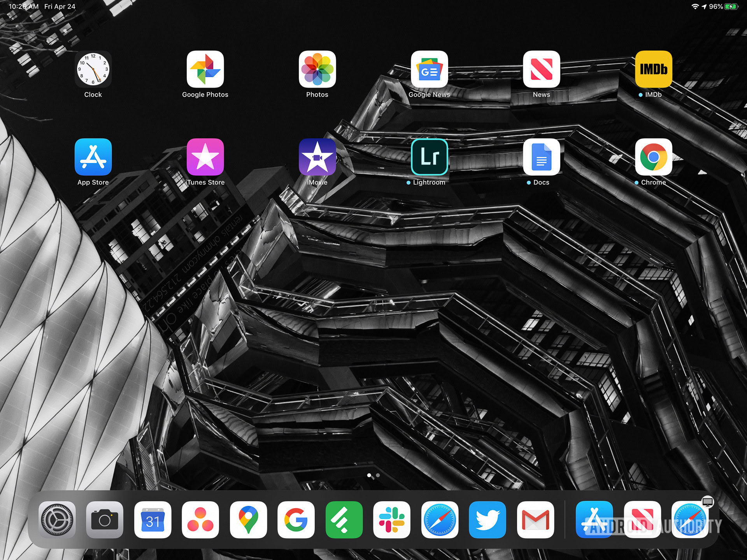The height and width of the screenshot is (560, 747).
Task: Open Apple Photos flower icon
Action: click(317, 69)
